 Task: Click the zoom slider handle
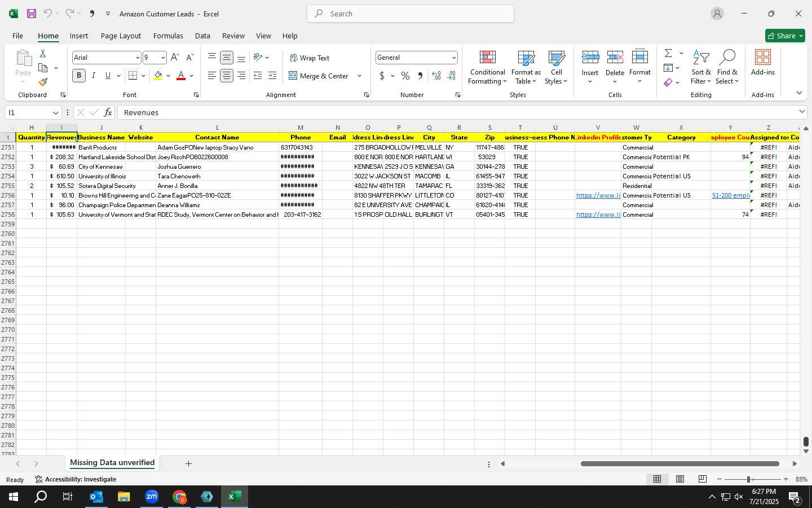click(748, 479)
